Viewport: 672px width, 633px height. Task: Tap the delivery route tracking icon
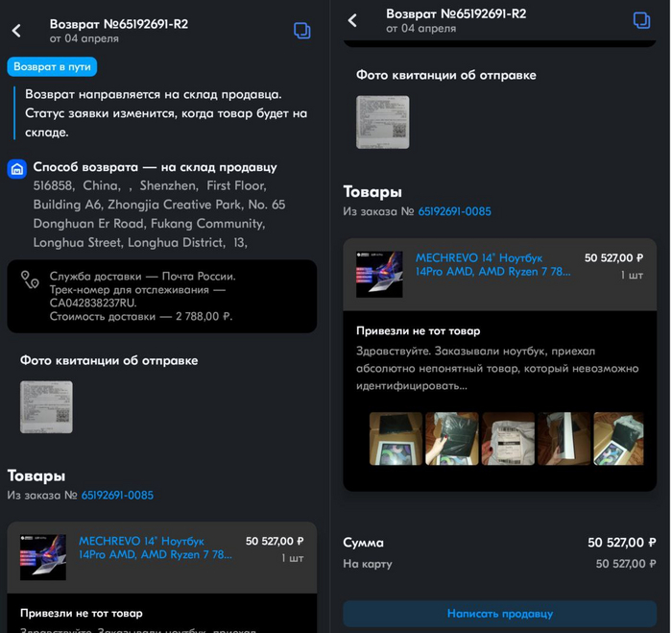[30, 280]
